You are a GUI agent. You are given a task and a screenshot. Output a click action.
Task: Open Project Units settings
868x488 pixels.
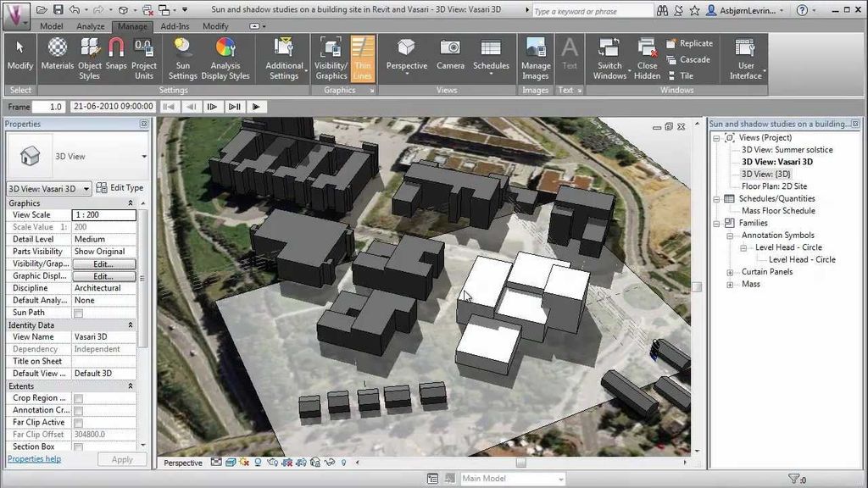tap(144, 58)
